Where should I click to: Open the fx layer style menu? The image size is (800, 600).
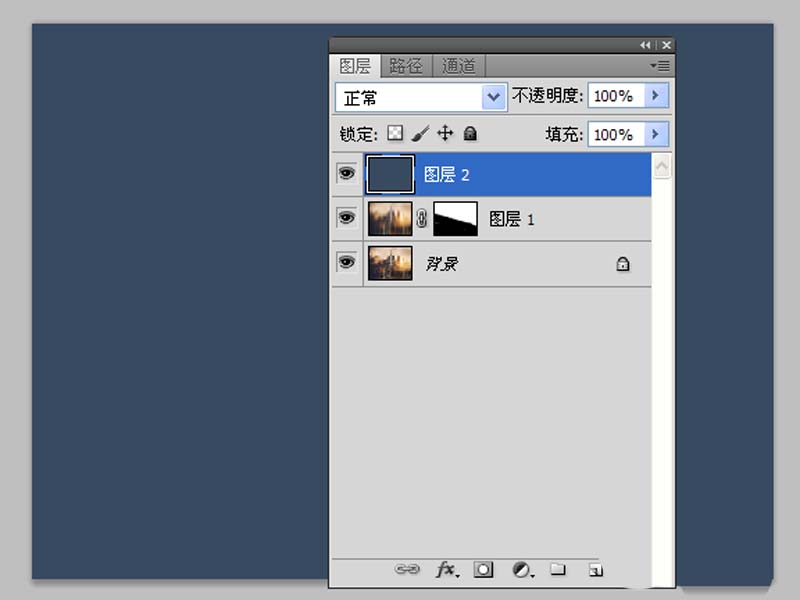(x=447, y=569)
